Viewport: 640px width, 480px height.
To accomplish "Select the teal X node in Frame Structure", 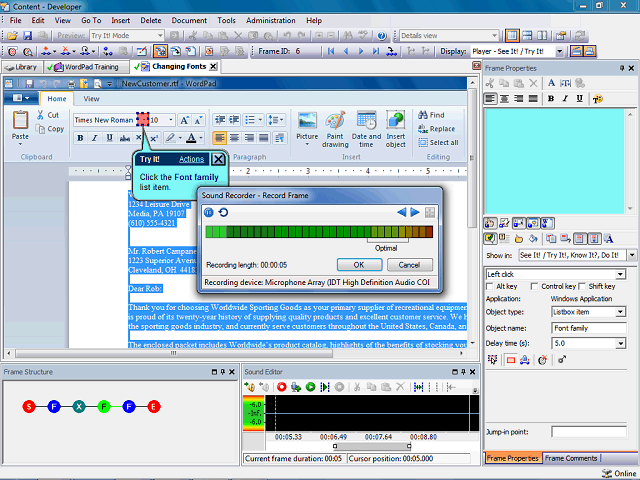I will coord(79,407).
